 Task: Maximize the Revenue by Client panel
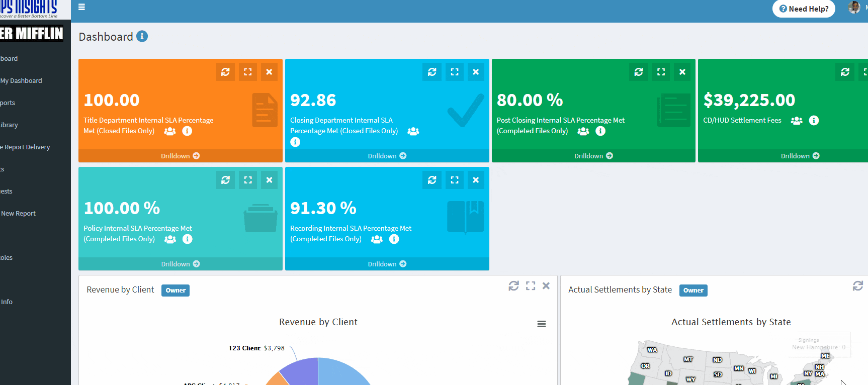pos(530,286)
